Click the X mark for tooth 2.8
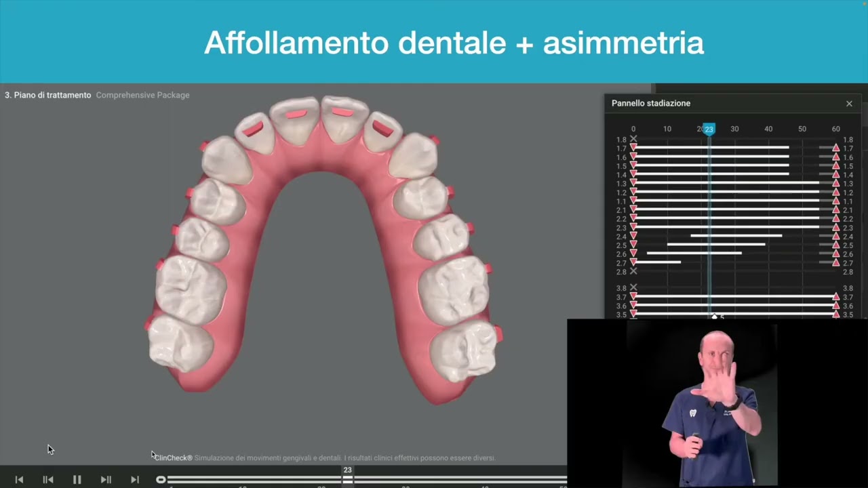 (x=633, y=271)
